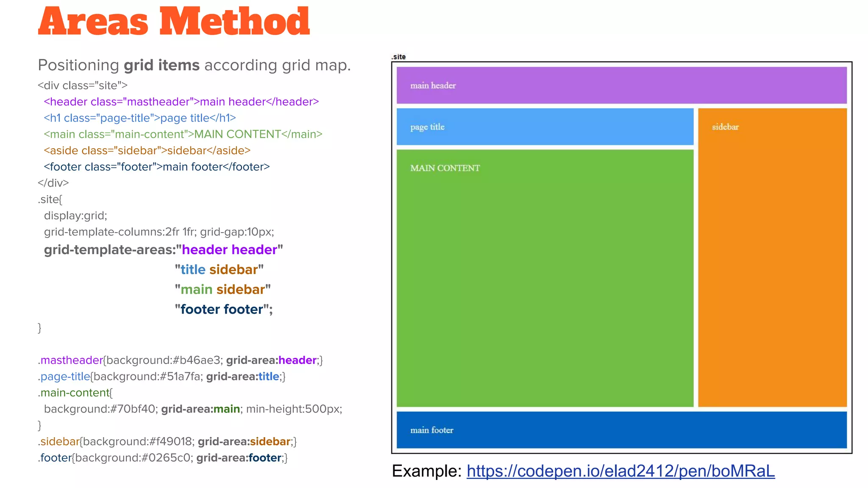Screen dimensions: 868x488
Task: Click the grid-template-columns declaration line
Action: [x=159, y=232]
